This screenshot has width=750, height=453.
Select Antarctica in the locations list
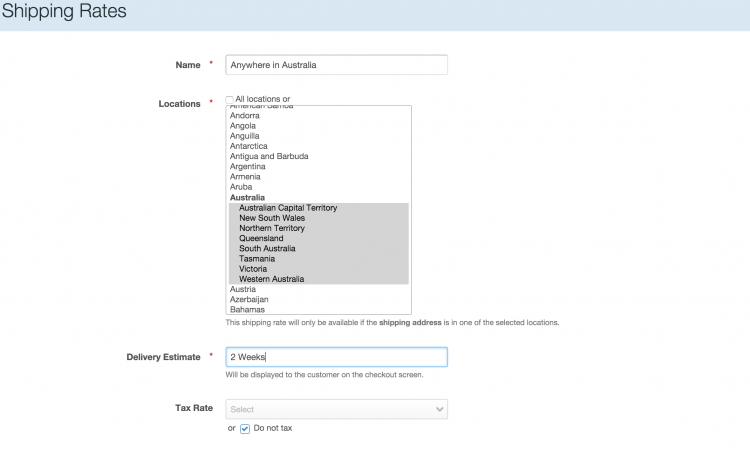319,146
